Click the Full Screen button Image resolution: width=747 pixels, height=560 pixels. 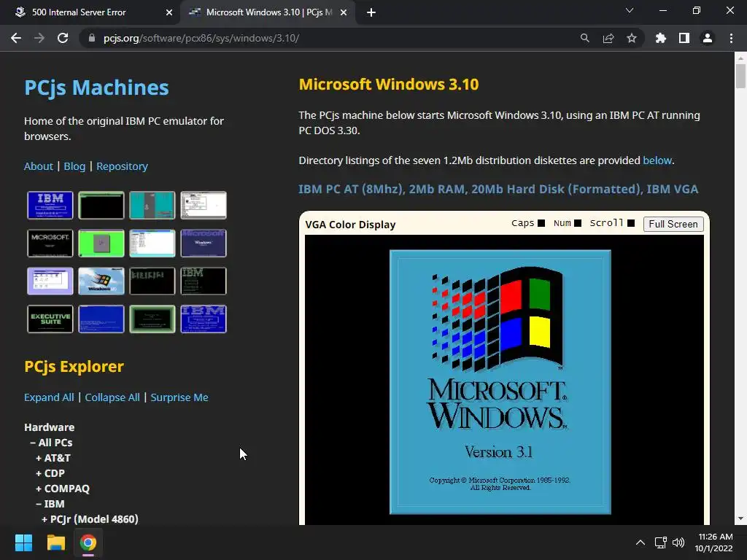coord(673,224)
